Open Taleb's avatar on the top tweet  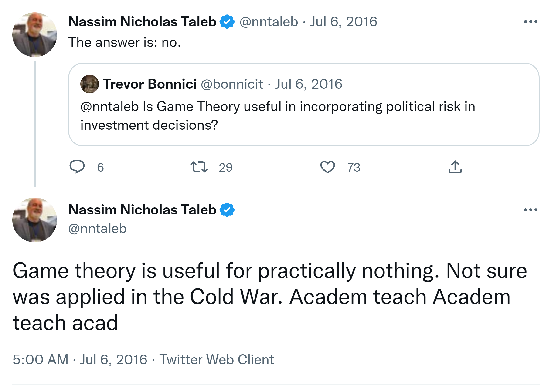35,35
